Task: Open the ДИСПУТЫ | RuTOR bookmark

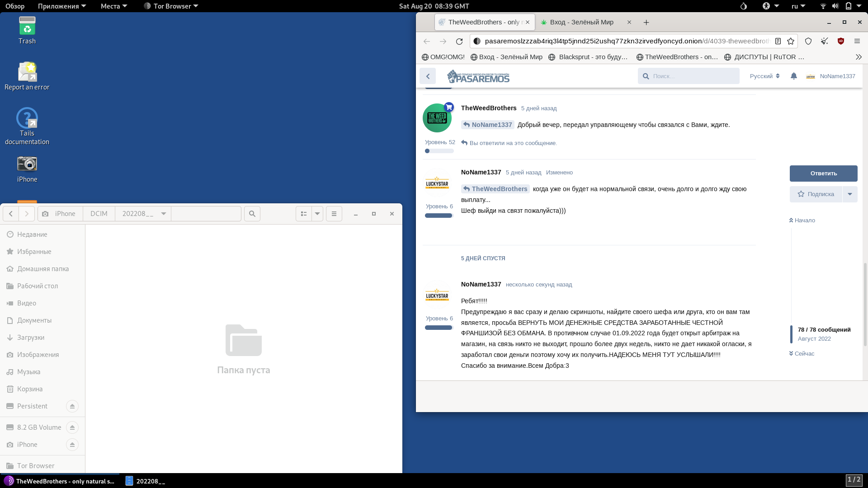Action: tap(764, 57)
